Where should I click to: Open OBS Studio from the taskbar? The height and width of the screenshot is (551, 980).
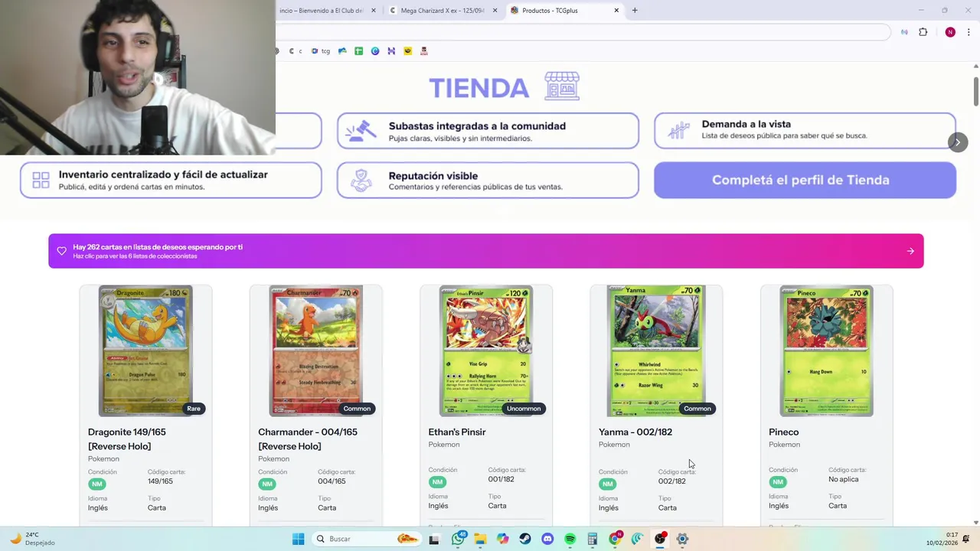660,539
